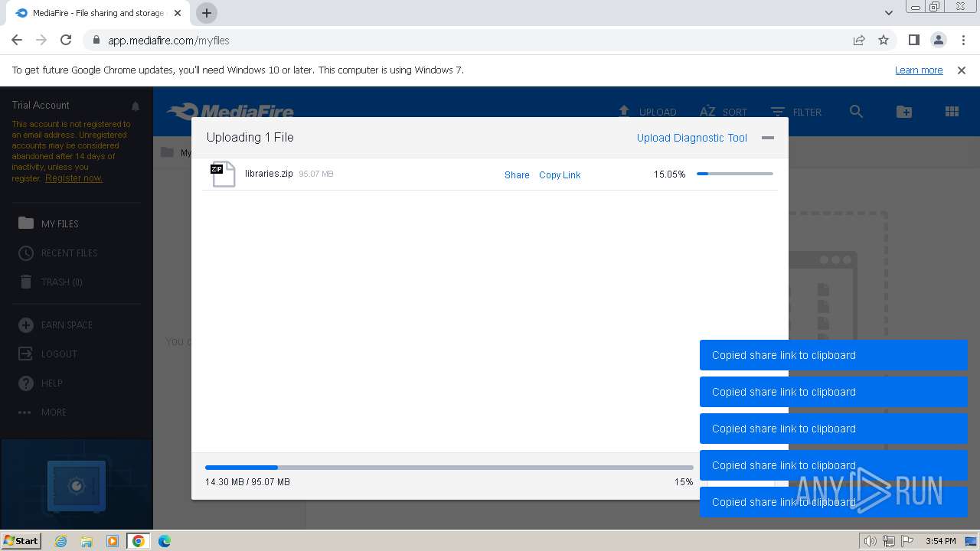Click the taskbar clock

point(940,541)
